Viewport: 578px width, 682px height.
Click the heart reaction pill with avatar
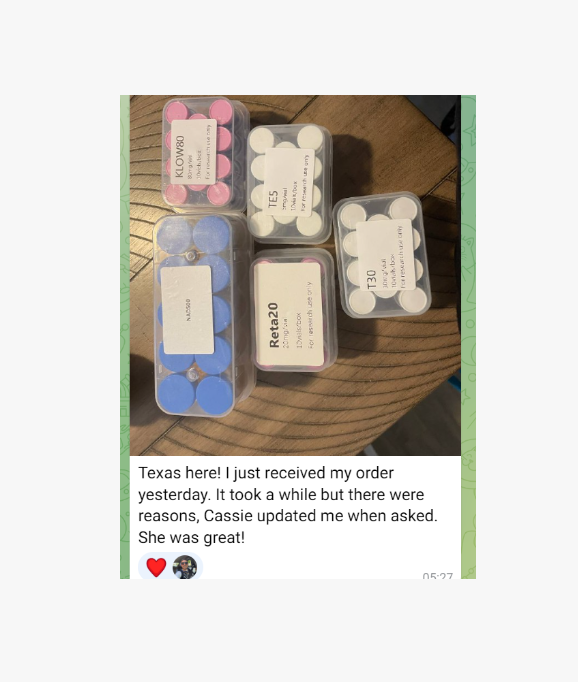click(x=170, y=567)
